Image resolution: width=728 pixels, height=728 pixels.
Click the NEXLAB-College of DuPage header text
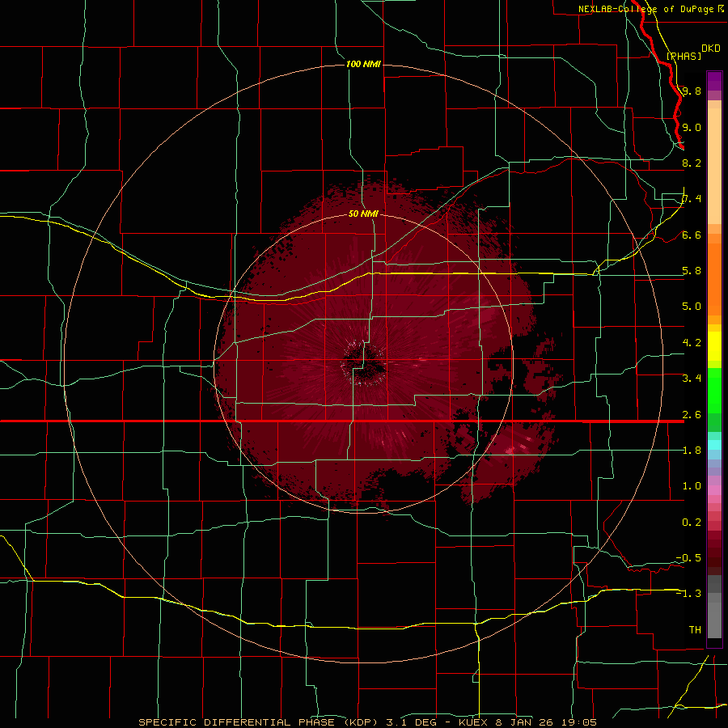[x=645, y=9]
